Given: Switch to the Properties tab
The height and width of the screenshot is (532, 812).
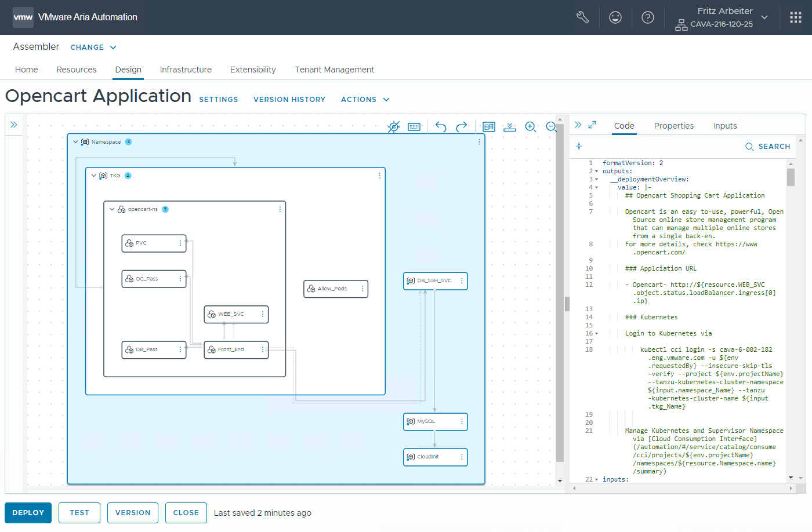Looking at the screenshot, I should 673,126.
